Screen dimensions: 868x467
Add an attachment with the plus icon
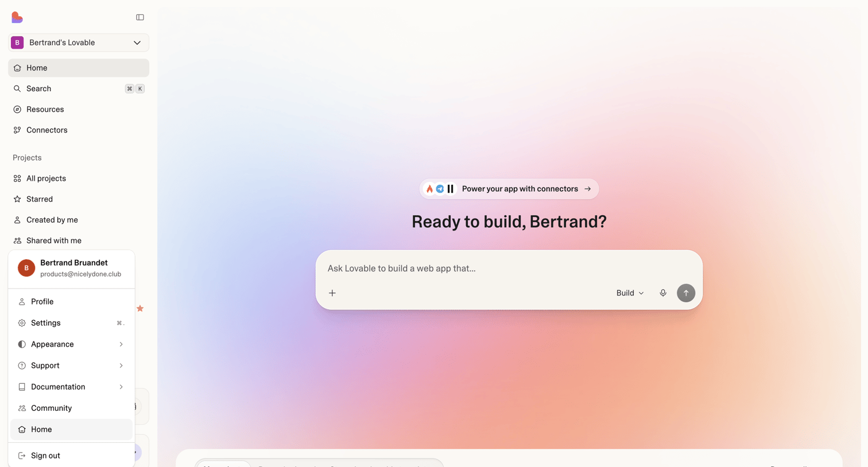[x=332, y=293]
